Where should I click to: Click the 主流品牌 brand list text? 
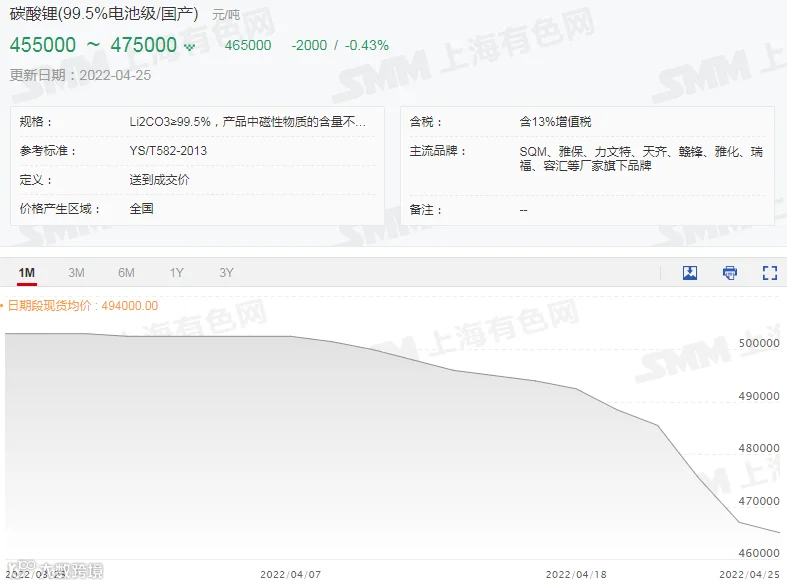(x=641, y=159)
